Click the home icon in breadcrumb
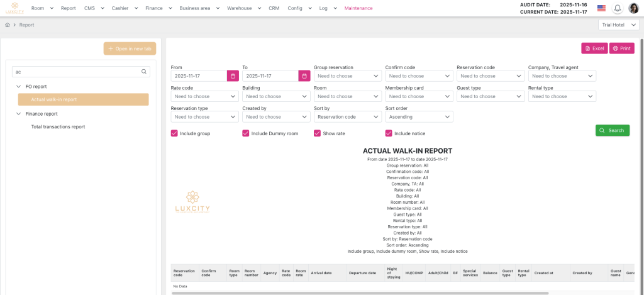The image size is (644, 295). (x=8, y=25)
